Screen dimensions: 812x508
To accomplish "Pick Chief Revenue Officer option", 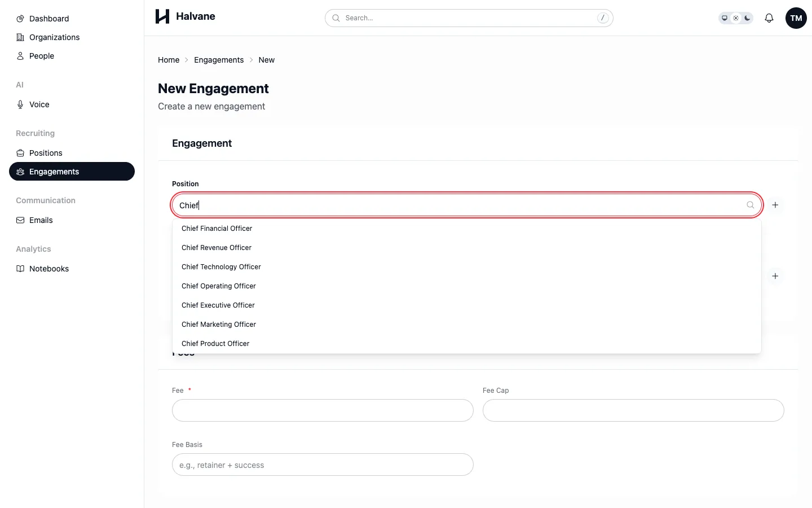I will tap(467, 248).
